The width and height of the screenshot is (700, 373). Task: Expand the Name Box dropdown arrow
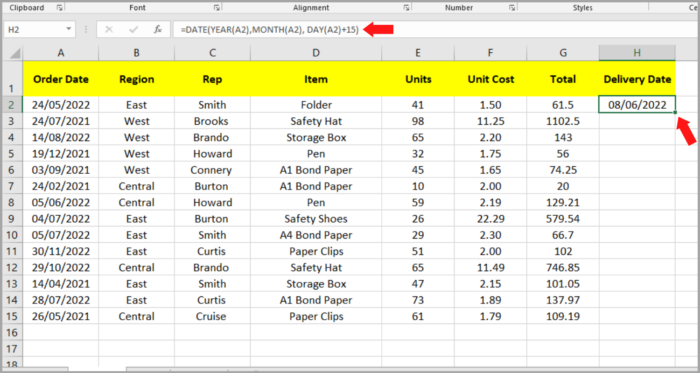tap(69, 29)
